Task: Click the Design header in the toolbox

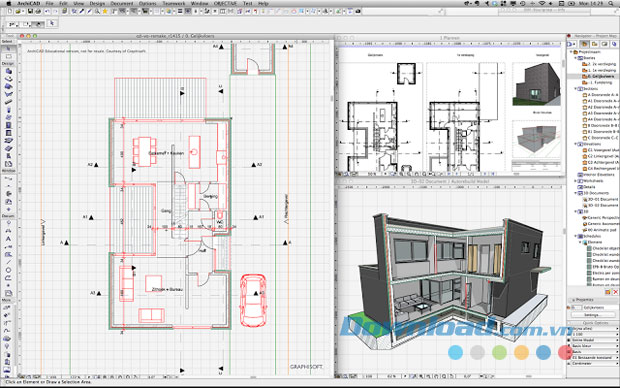Action: (x=8, y=64)
